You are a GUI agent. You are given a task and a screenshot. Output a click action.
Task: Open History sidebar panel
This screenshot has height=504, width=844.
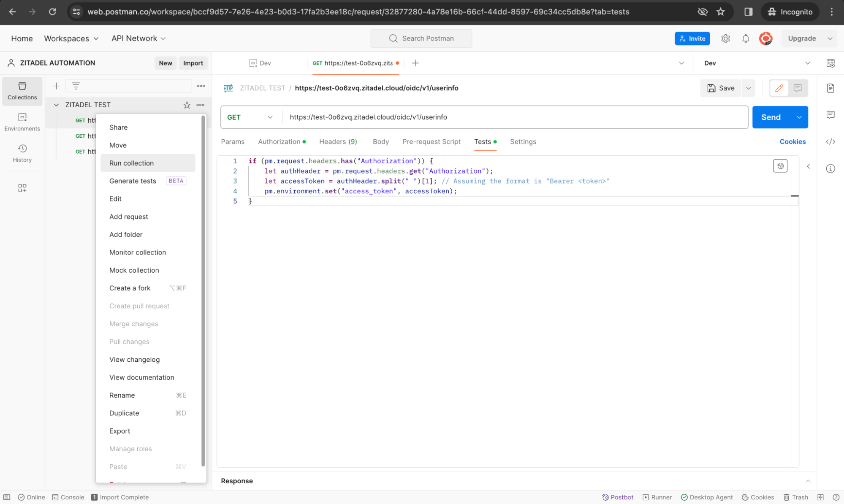click(x=22, y=153)
